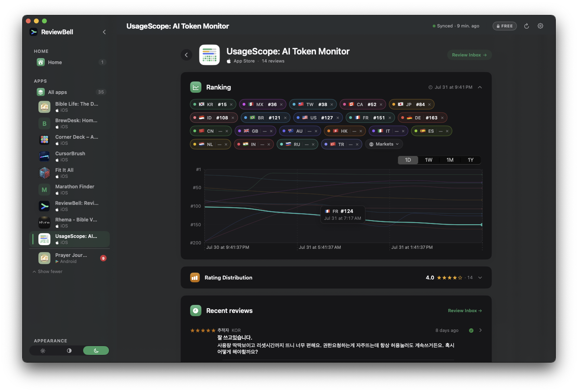Viewport: 578px width, 392px height.
Task: Open All apps in the sidebar
Action: pos(69,92)
